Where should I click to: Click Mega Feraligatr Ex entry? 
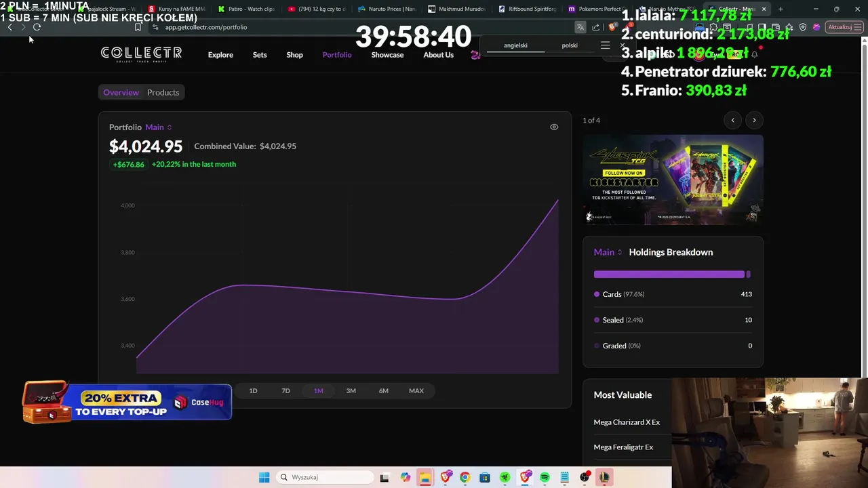[x=623, y=447]
